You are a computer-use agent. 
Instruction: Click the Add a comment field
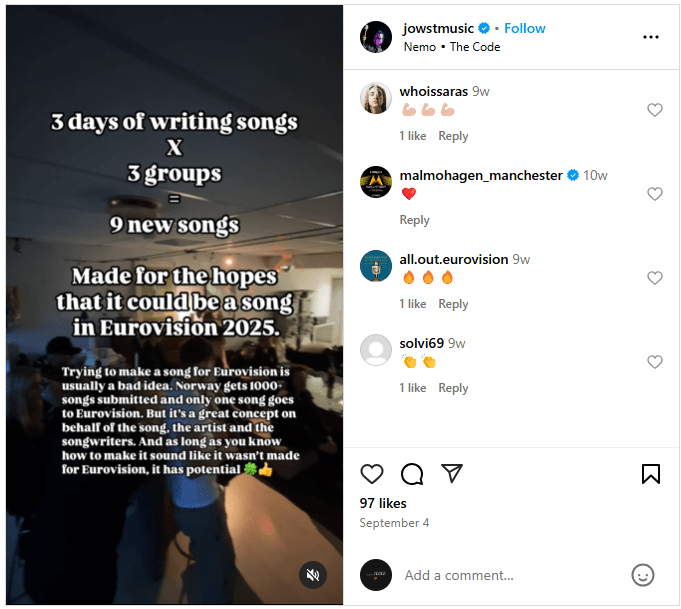point(512,575)
